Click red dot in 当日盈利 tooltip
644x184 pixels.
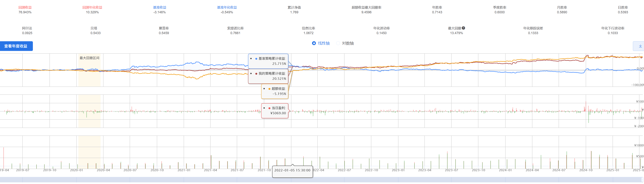pyautogui.click(x=269, y=108)
